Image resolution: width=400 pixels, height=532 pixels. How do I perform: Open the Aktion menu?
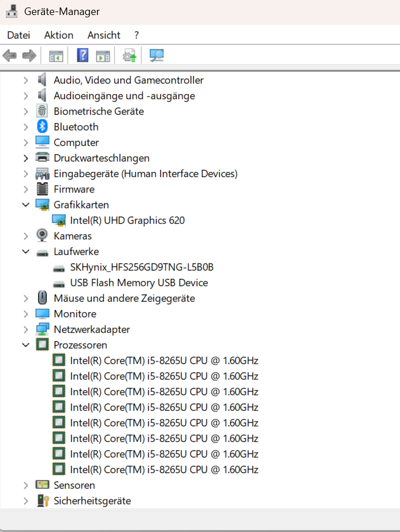pyautogui.click(x=59, y=35)
